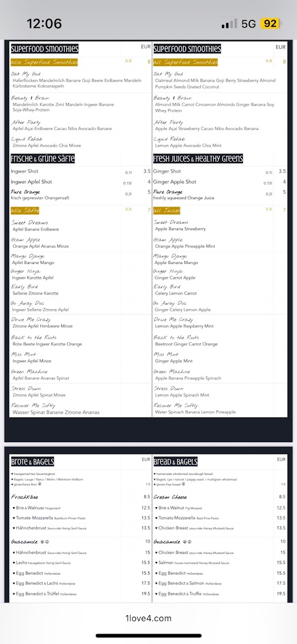The width and height of the screenshot is (297, 644).
Task: Select the 'Ginger Ninja' juice in English
Action: coord(168,272)
